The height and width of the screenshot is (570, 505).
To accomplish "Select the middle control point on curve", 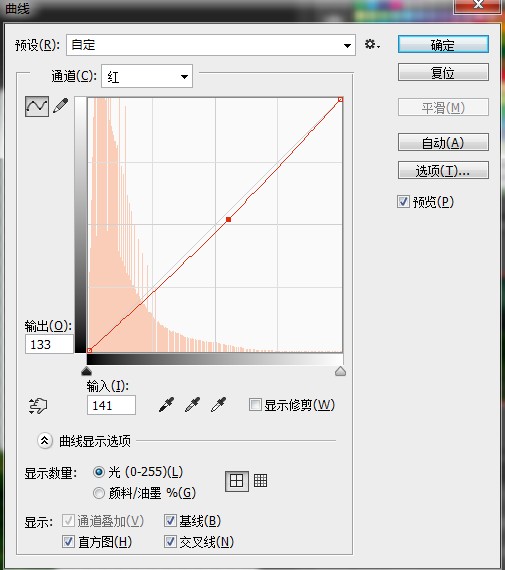I will click(228, 219).
